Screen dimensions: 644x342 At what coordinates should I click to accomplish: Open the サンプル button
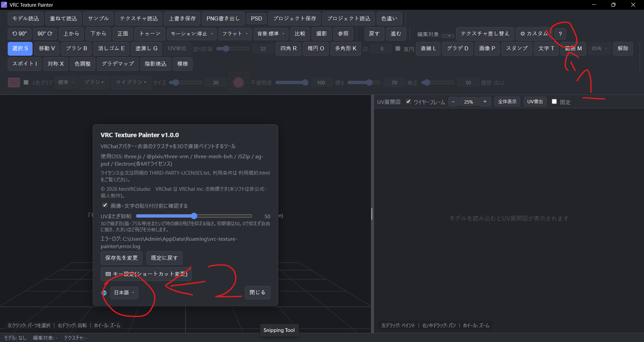pyautogui.click(x=98, y=19)
